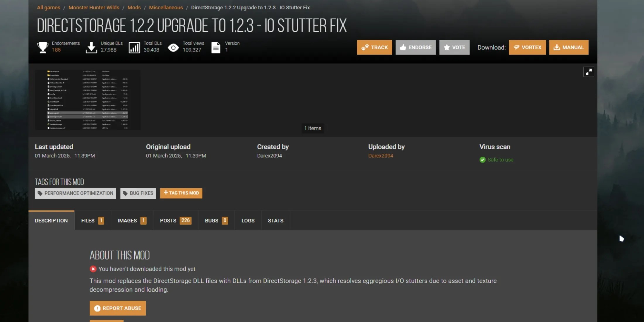
Task: Endorse the mod with the thumbs-up button
Action: coord(415,47)
